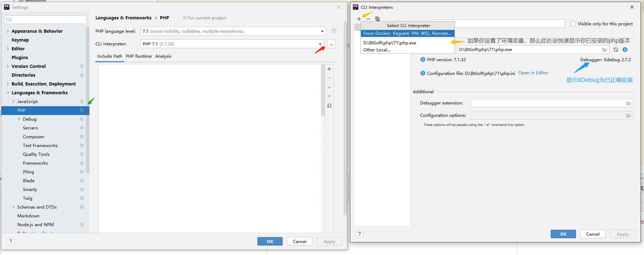Open the CLI Interpreter combo box
644x255 pixels.
pos(320,44)
